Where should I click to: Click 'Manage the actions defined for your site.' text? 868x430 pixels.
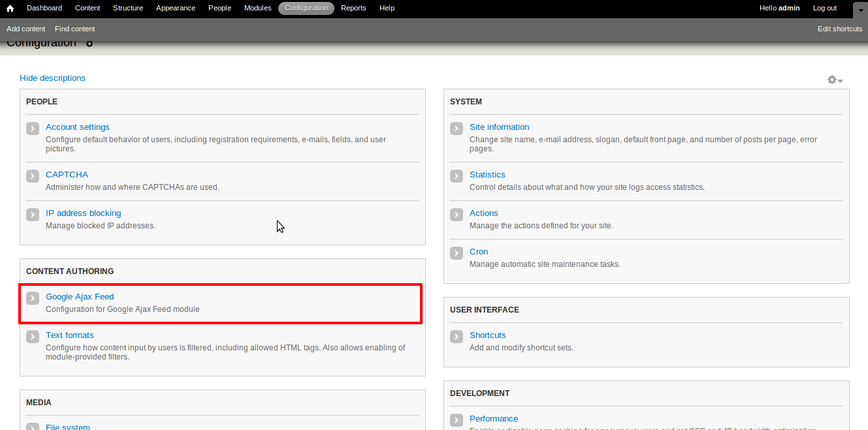point(541,226)
